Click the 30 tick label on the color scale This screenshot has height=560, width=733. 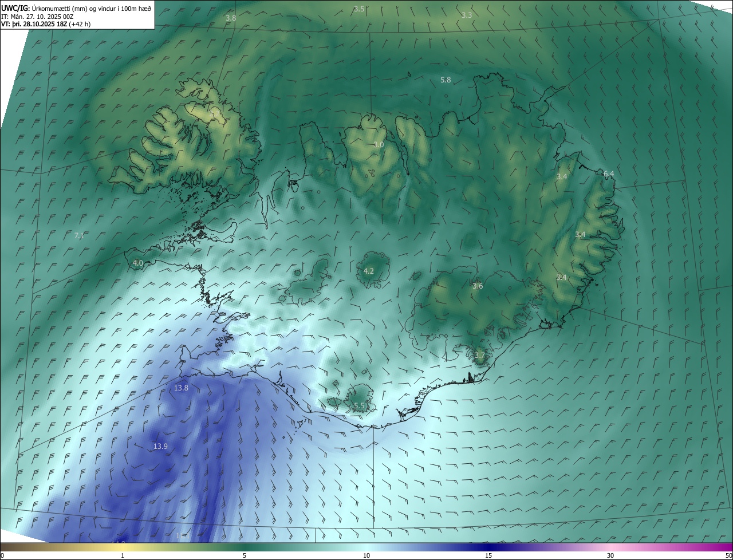(x=610, y=556)
